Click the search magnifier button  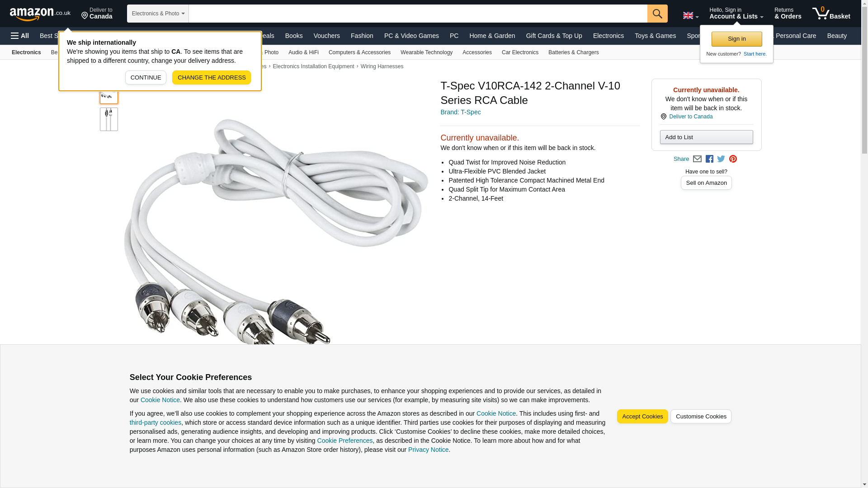(x=657, y=14)
